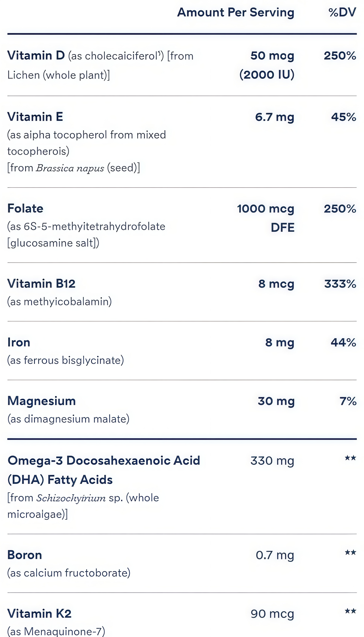Click the italic Brassica napus text
Image resolution: width=364 pixels, height=637 pixels.
pos(70,168)
